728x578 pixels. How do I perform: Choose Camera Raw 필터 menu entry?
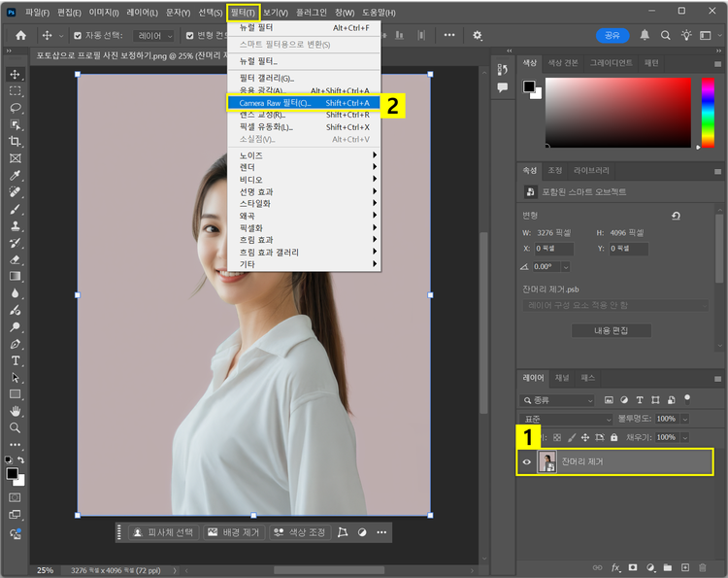pyautogui.click(x=304, y=103)
